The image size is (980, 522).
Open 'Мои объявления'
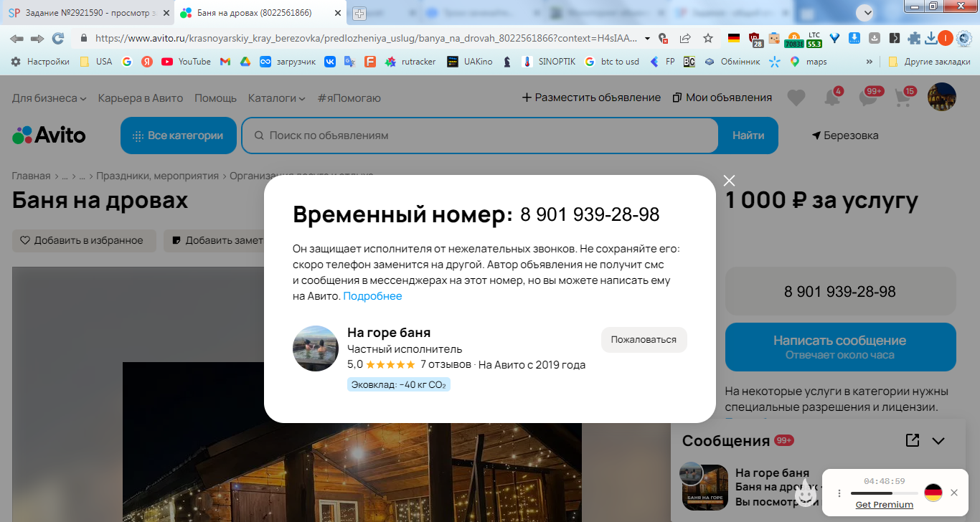pos(722,98)
